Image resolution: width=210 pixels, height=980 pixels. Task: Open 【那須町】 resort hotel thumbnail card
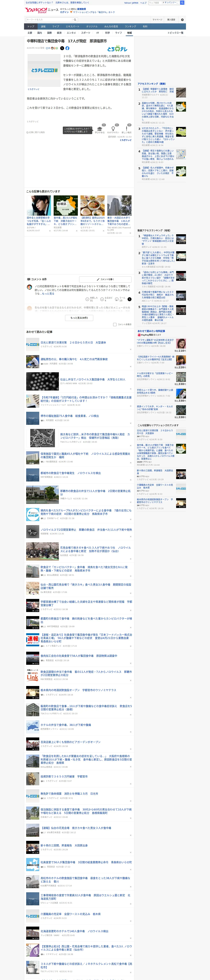(x=93, y=205)
